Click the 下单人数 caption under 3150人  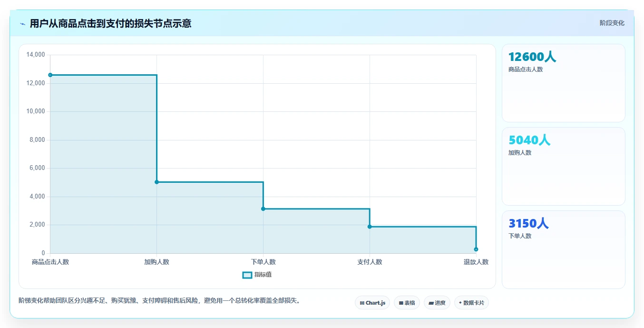(x=520, y=236)
